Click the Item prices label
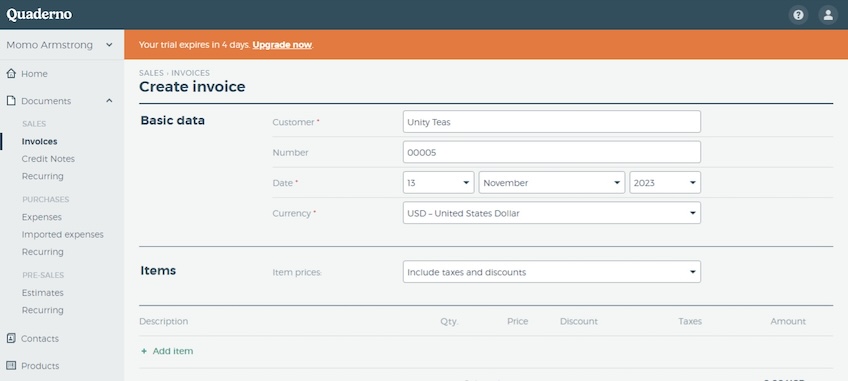The image size is (848, 381). [297, 272]
